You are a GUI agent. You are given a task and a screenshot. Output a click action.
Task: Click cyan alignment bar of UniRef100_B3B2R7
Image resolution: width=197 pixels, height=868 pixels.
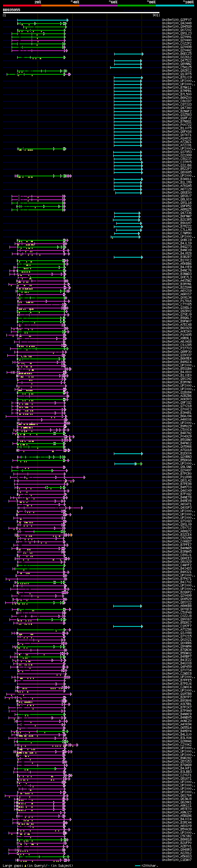[128, 257]
